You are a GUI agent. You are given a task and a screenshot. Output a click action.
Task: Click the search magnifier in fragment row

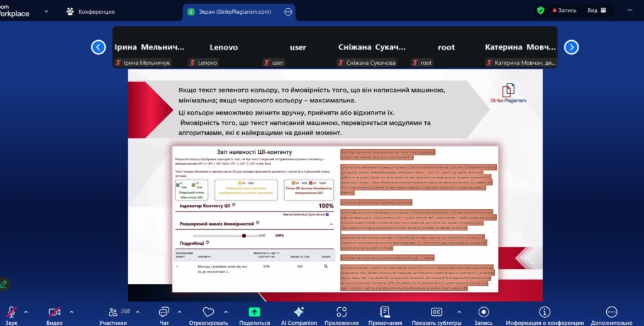[326, 267]
